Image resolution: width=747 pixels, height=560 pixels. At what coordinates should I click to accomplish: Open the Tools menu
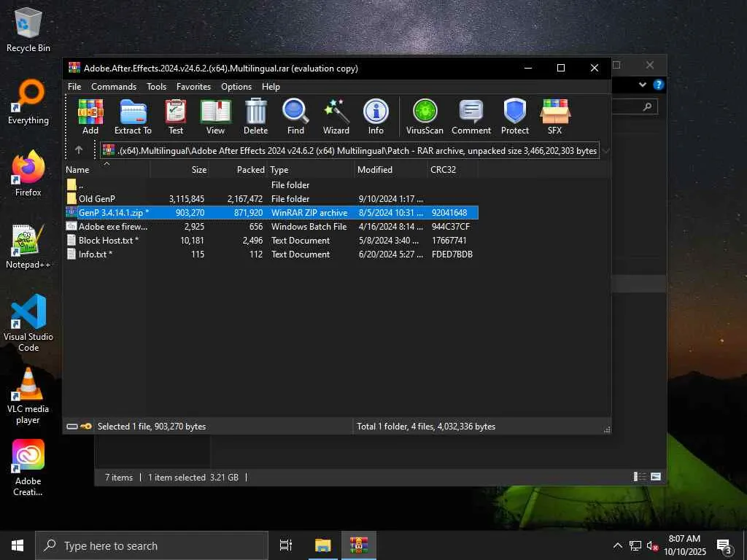(x=156, y=87)
